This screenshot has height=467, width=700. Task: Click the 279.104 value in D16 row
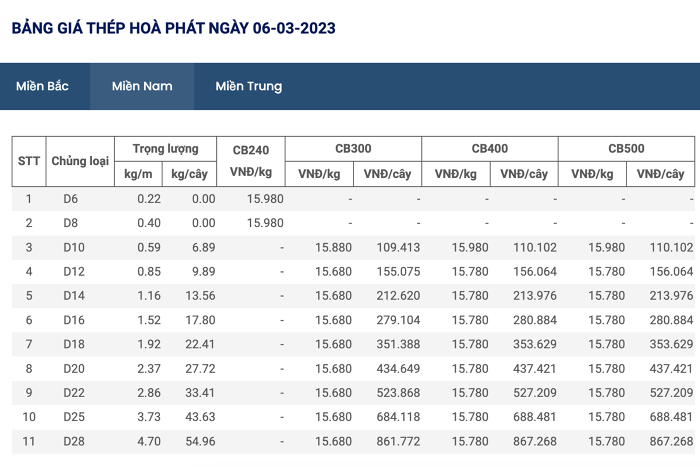click(x=398, y=320)
